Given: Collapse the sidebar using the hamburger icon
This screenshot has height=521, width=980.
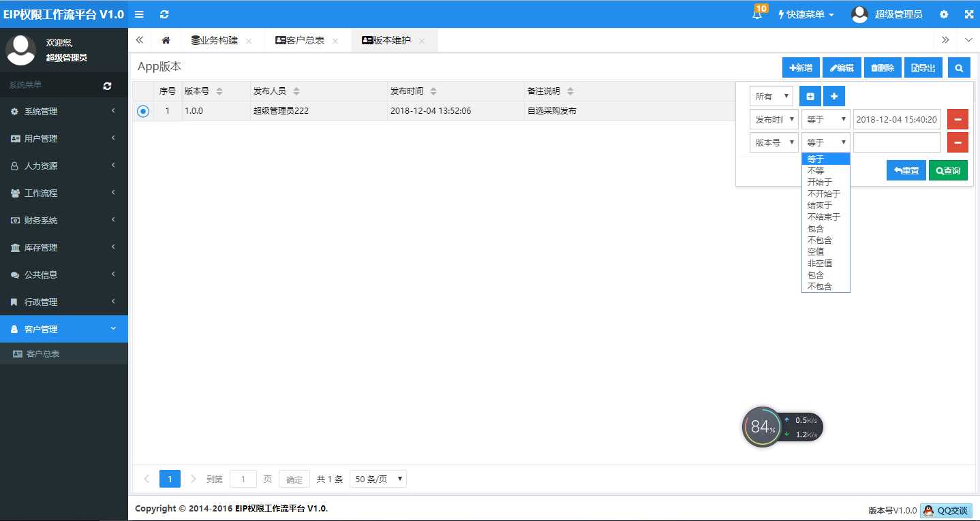Looking at the screenshot, I should coord(139,14).
